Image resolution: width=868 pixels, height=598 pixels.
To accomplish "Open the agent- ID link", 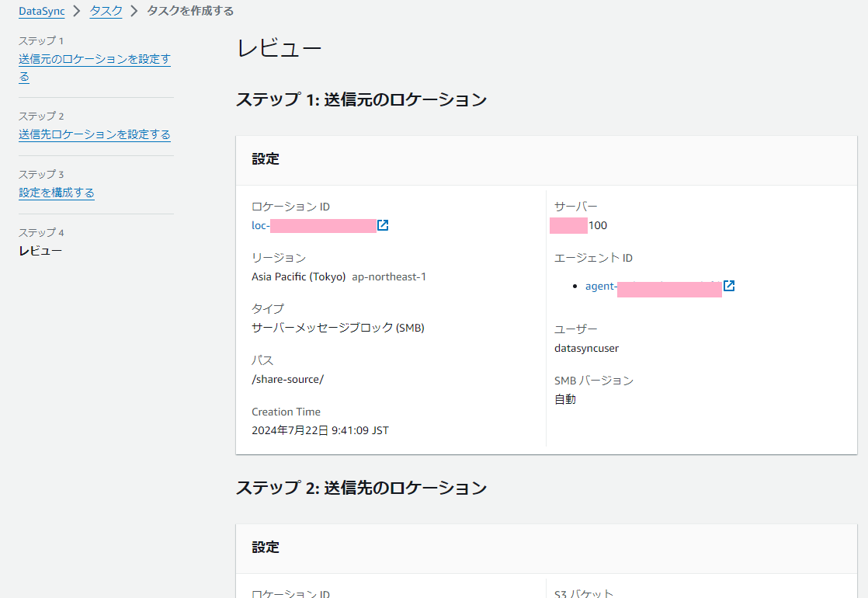I will 653,287.
